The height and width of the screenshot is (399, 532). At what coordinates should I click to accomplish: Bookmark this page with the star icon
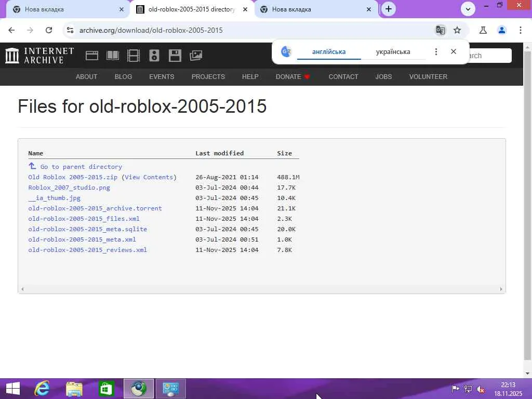457,30
